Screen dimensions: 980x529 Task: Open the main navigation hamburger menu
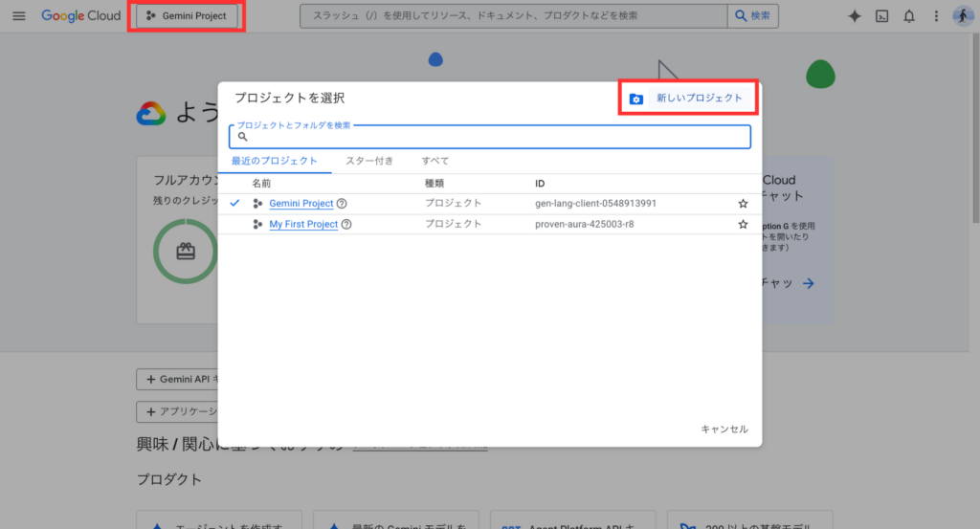(x=19, y=15)
